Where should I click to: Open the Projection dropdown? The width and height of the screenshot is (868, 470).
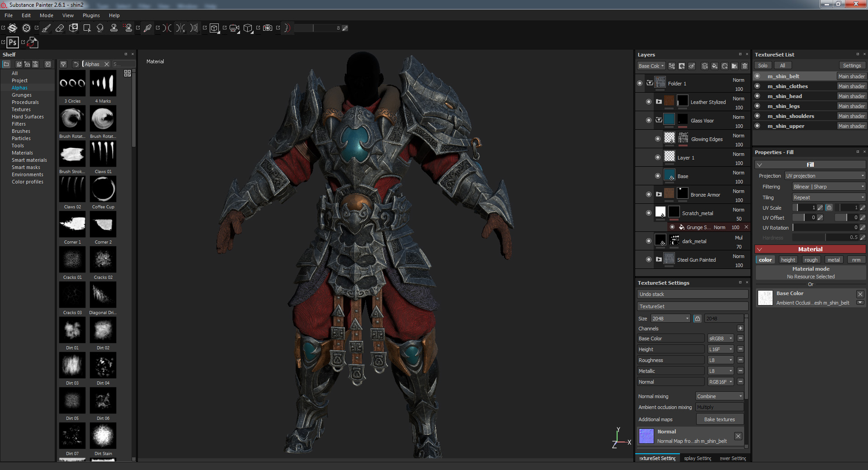[x=825, y=176]
